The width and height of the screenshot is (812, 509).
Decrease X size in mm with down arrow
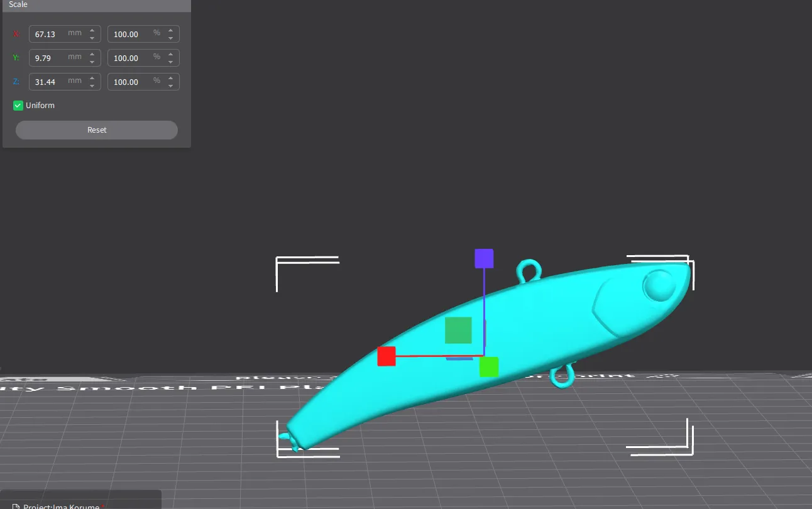(92, 38)
